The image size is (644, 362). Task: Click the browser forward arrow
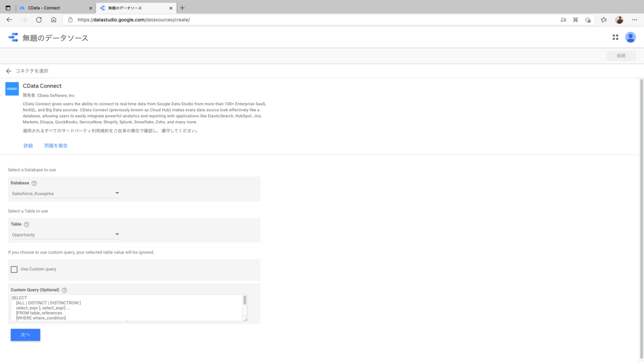pyautogui.click(x=24, y=19)
